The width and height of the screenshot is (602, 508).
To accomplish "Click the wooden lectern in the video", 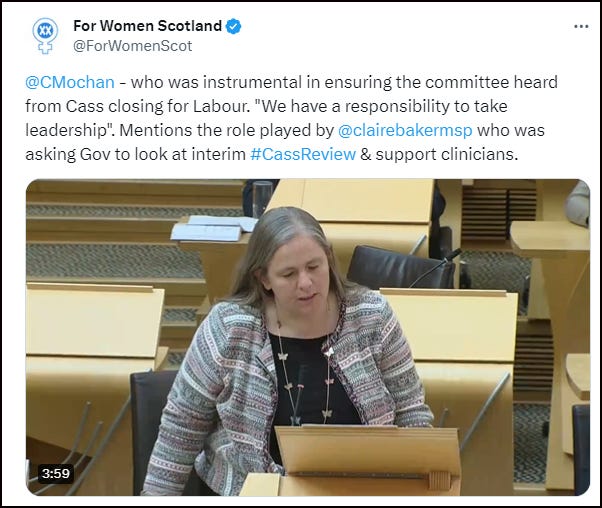I will click(368, 459).
